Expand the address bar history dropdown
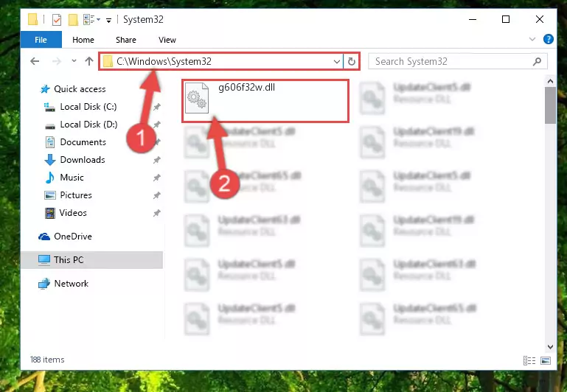 (x=337, y=61)
